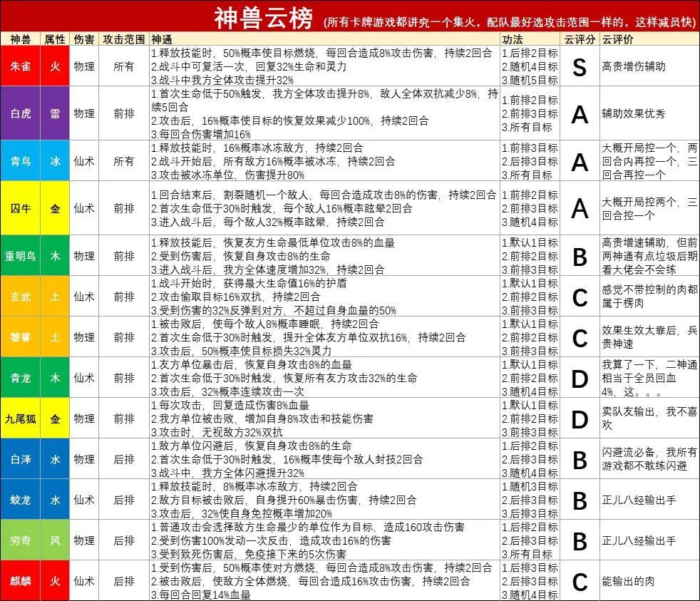Select the green 重明鸟 name cell

tap(19, 255)
